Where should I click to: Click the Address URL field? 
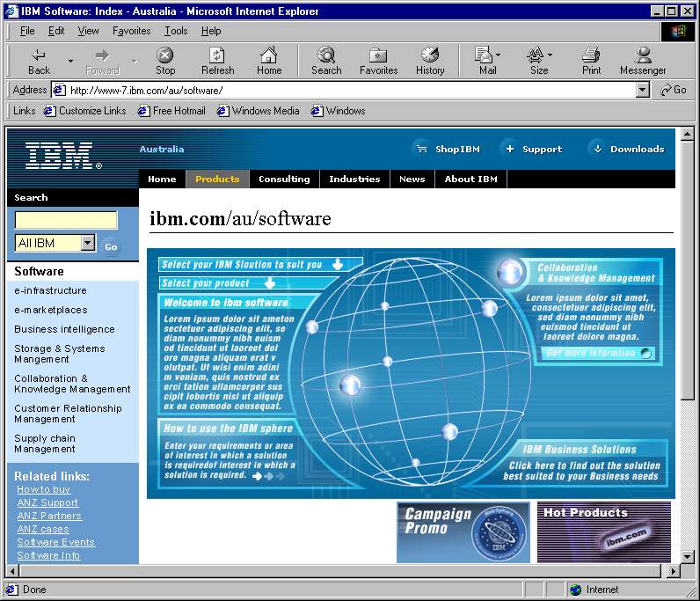345,91
